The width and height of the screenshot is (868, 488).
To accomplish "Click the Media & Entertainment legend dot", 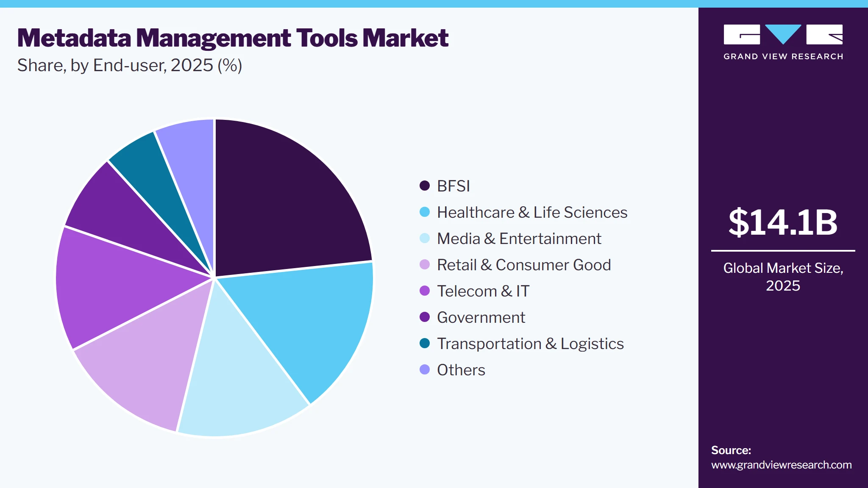I will [x=425, y=238].
